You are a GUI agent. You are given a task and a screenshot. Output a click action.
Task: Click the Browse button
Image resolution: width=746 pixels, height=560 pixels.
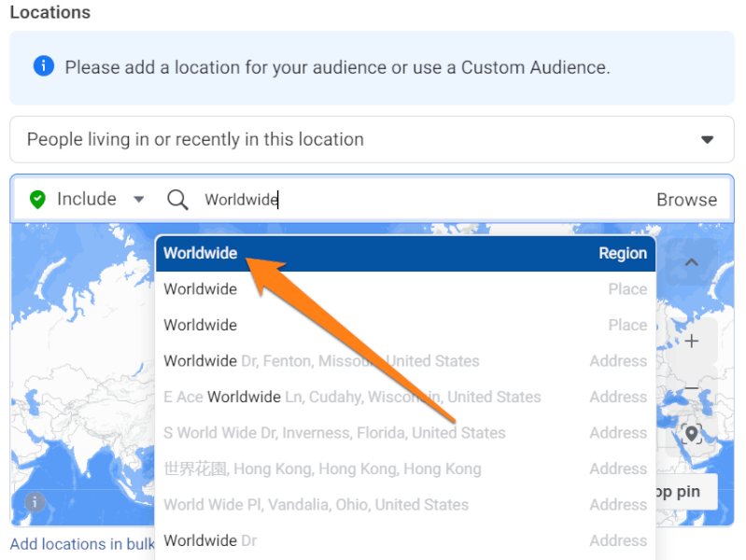tap(686, 200)
